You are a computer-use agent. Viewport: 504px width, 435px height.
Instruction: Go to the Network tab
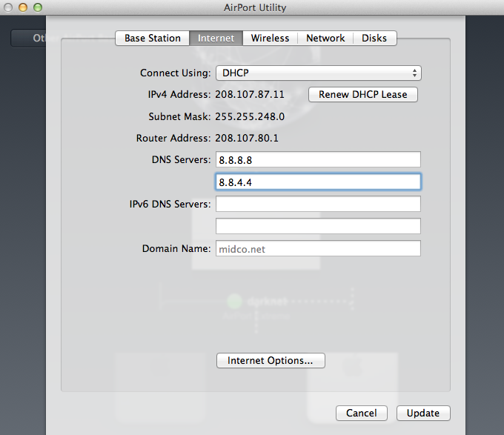click(325, 39)
